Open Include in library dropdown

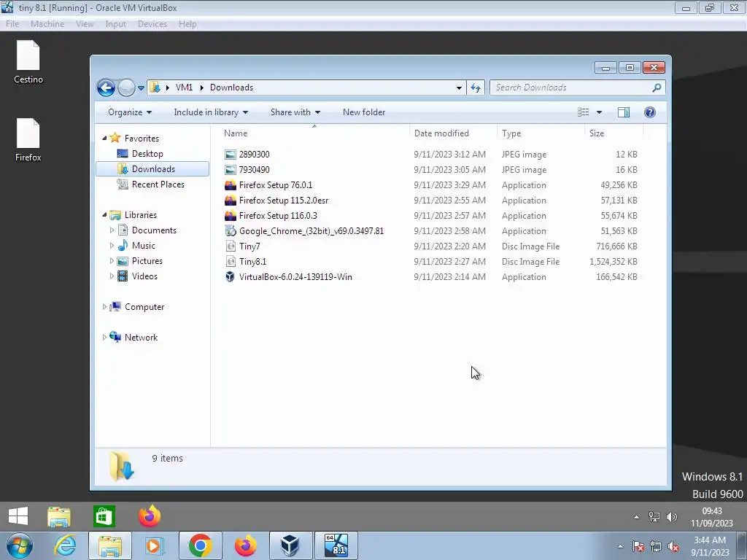click(x=211, y=112)
